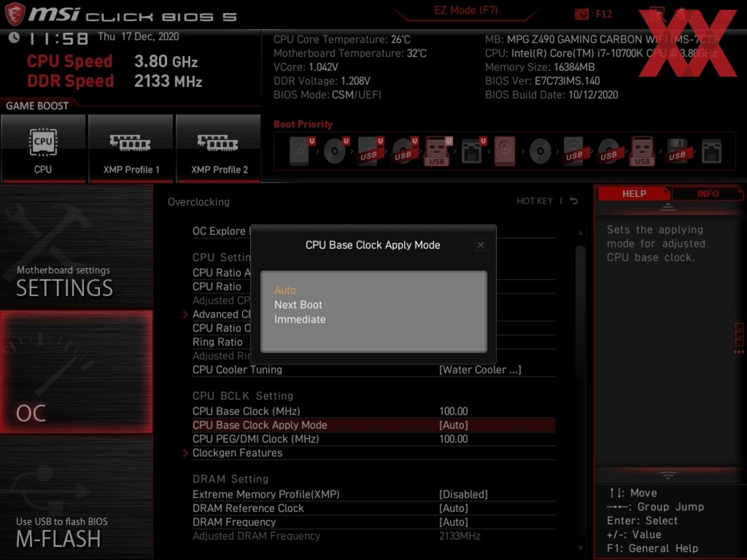Activate the XMP Profile 1 memory icon
The width and height of the screenshot is (747, 560).
pos(131,148)
